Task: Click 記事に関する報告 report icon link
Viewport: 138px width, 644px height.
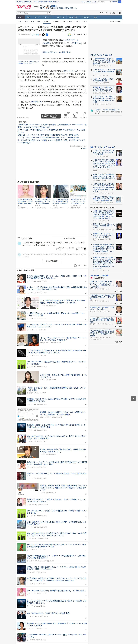Action: tap(23, 118)
